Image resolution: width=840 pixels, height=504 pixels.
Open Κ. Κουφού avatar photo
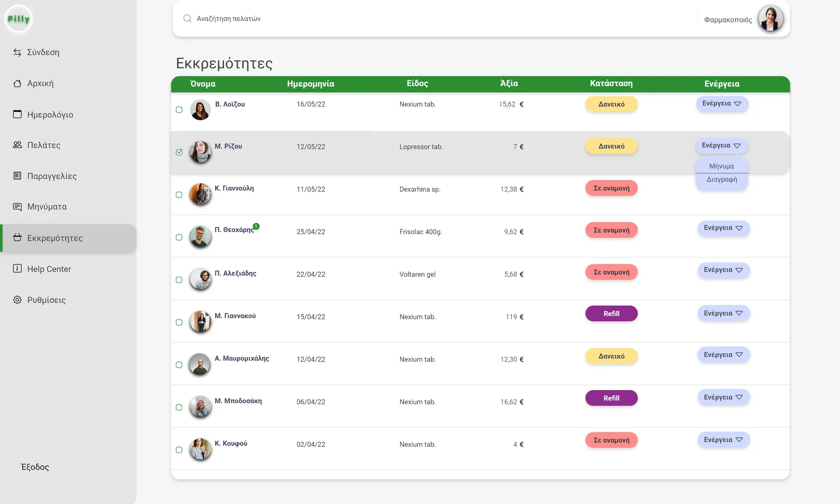(x=200, y=449)
